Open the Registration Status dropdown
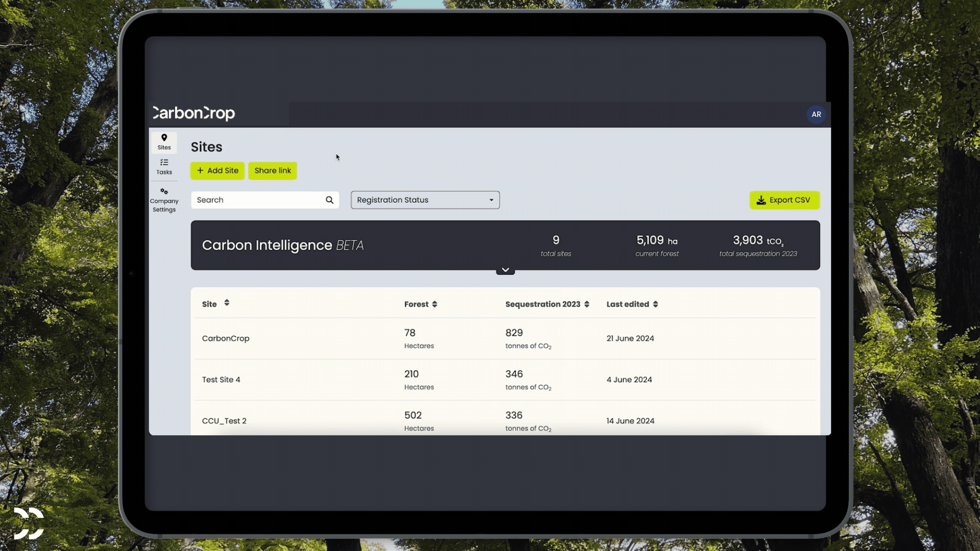980x551 pixels. [x=425, y=200]
